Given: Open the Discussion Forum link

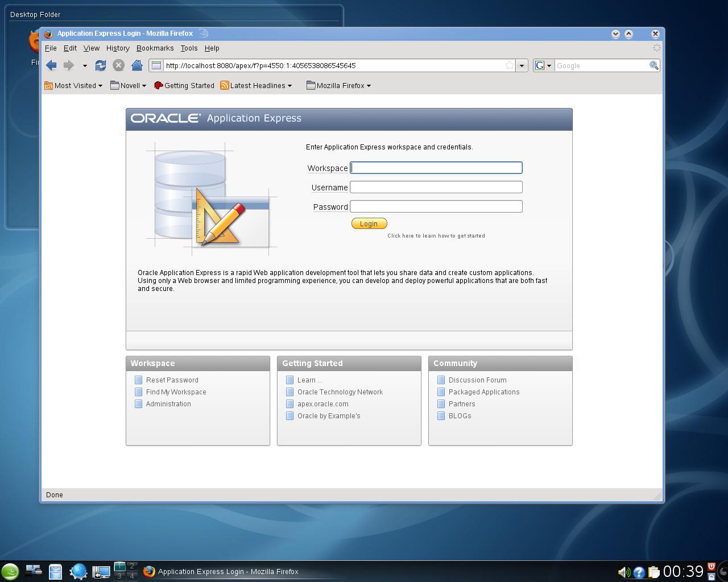Looking at the screenshot, I should click(478, 380).
